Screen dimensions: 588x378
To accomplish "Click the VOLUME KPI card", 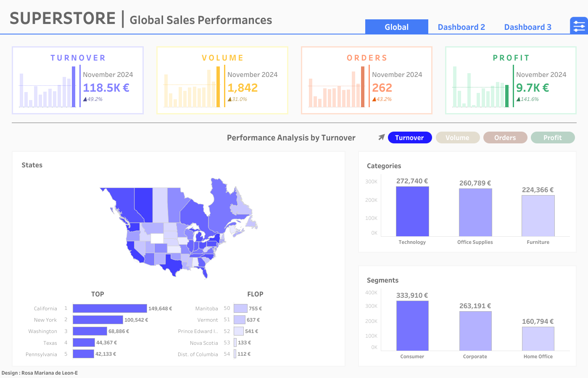I will point(222,80).
